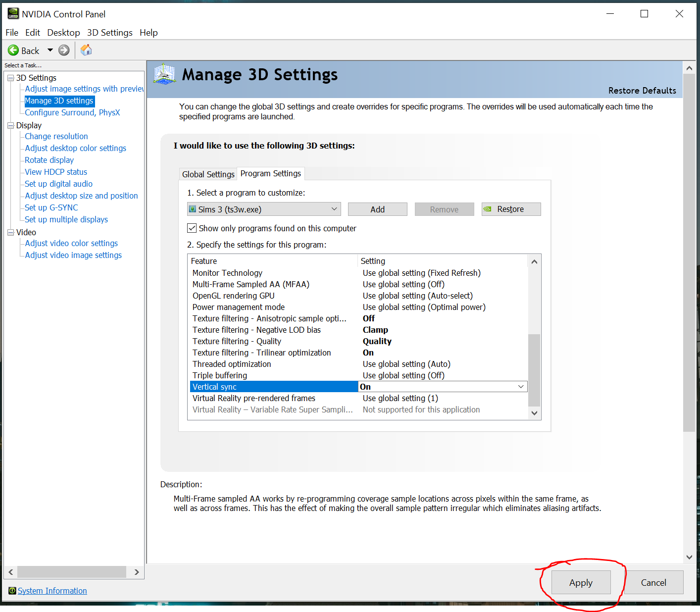The height and width of the screenshot is (612, 700).
Task: Switch to the Global Settings tab
Action: [208, 174]
